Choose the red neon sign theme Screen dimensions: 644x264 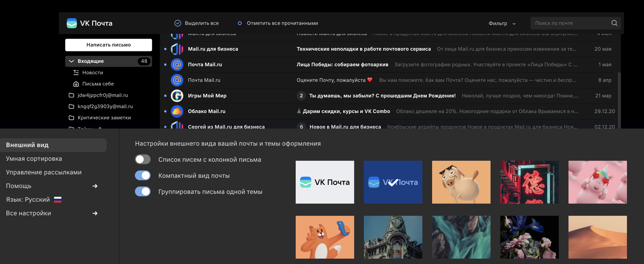[530, 182]
